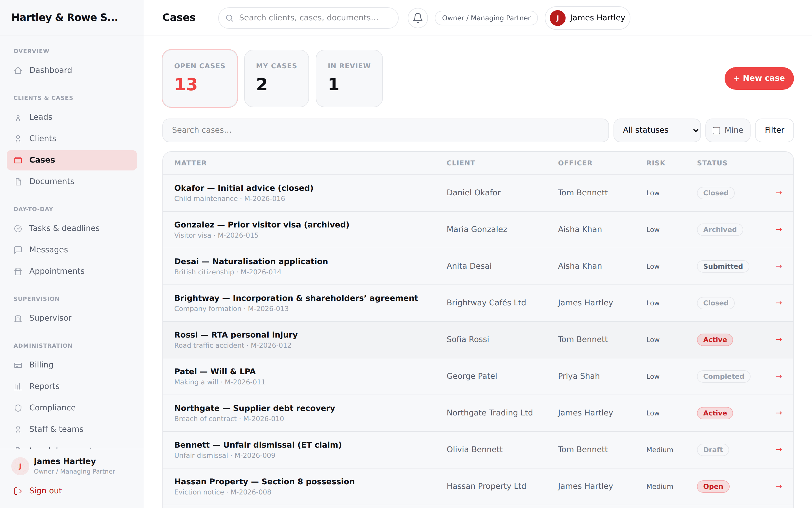Click the Supervisor building icon
This screenshot has height=508, width=812.
[x=18, y=318]
